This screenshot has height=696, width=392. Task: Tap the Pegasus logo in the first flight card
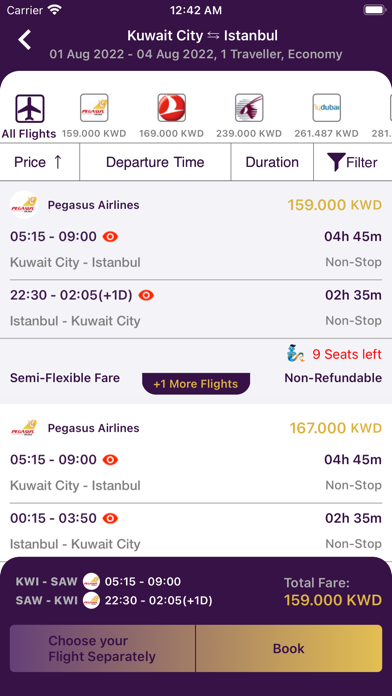(x=24, y=205)
